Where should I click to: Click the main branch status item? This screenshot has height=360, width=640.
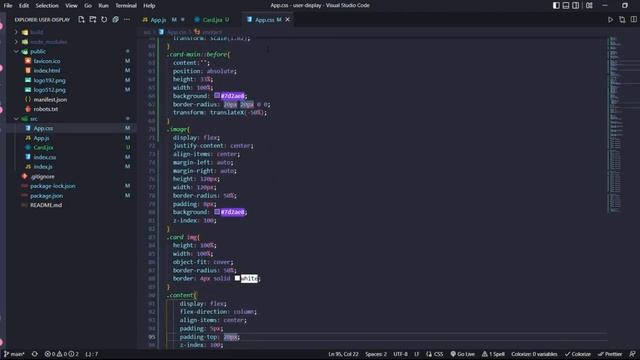14,354
